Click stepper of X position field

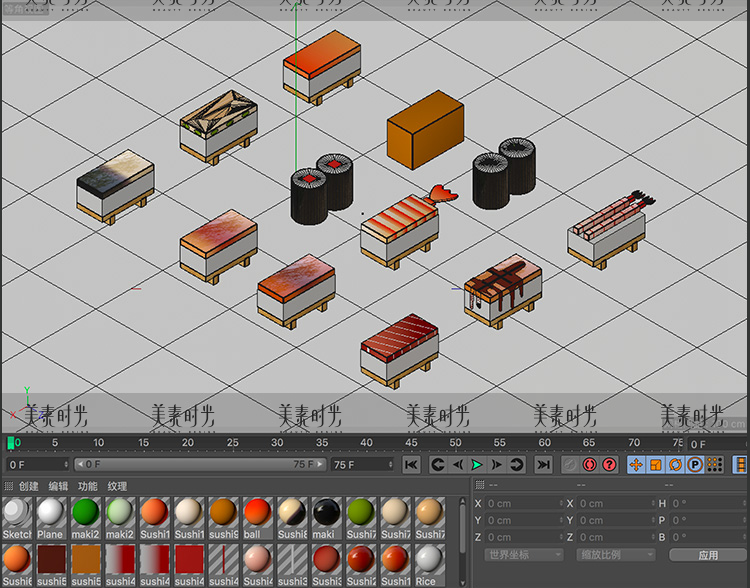coord(561,503)
